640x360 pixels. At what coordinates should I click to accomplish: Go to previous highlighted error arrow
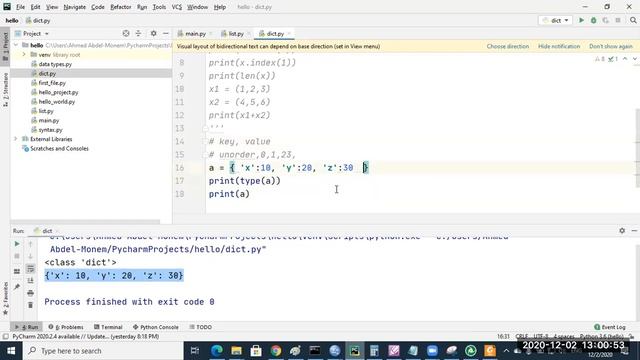click(625, 59)
